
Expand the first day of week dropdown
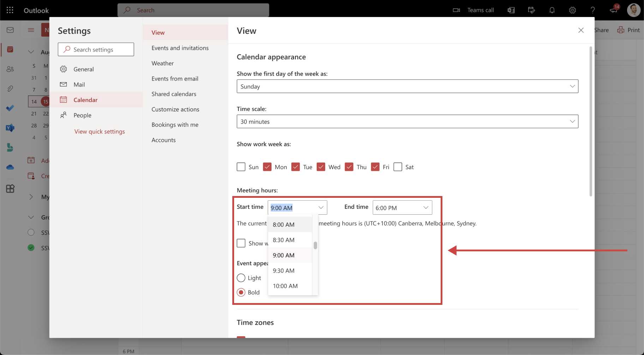[x=407, y=87]
